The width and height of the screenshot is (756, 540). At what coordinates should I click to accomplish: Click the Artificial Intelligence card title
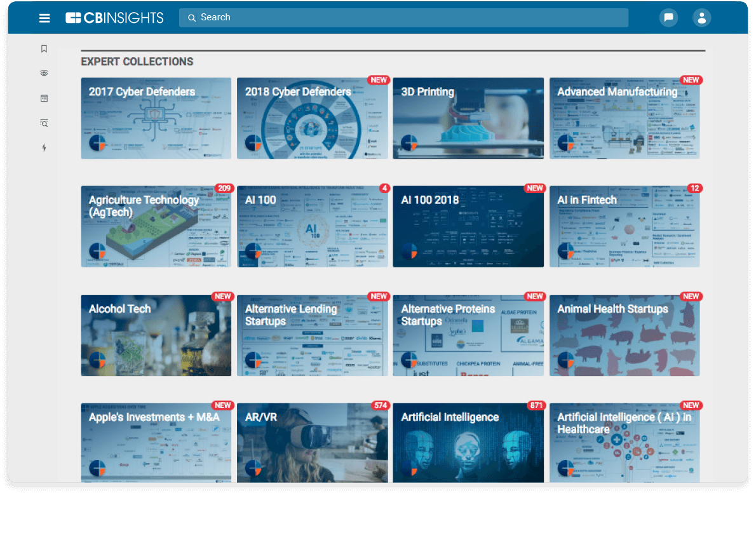click(x=450, y=417)
